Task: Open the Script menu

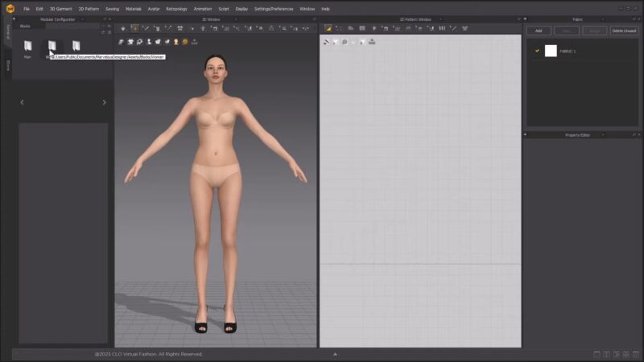Action: (x=224, y=9)
